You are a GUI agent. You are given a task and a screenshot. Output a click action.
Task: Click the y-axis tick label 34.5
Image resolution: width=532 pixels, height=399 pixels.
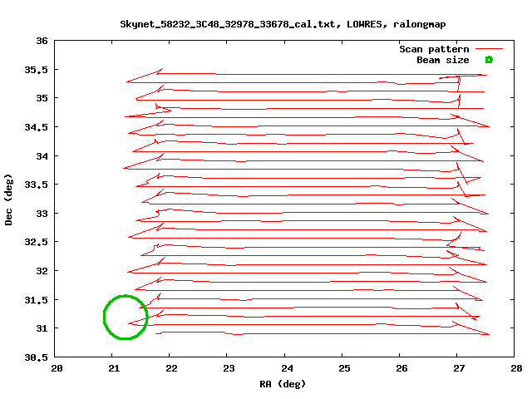pyautogui.click(x=37, y=127)
